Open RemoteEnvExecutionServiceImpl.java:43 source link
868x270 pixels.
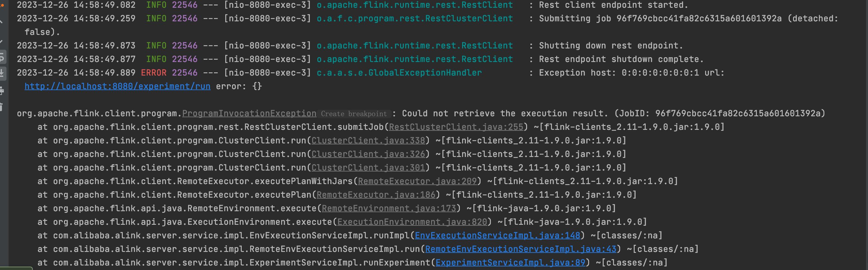[521, 249]
